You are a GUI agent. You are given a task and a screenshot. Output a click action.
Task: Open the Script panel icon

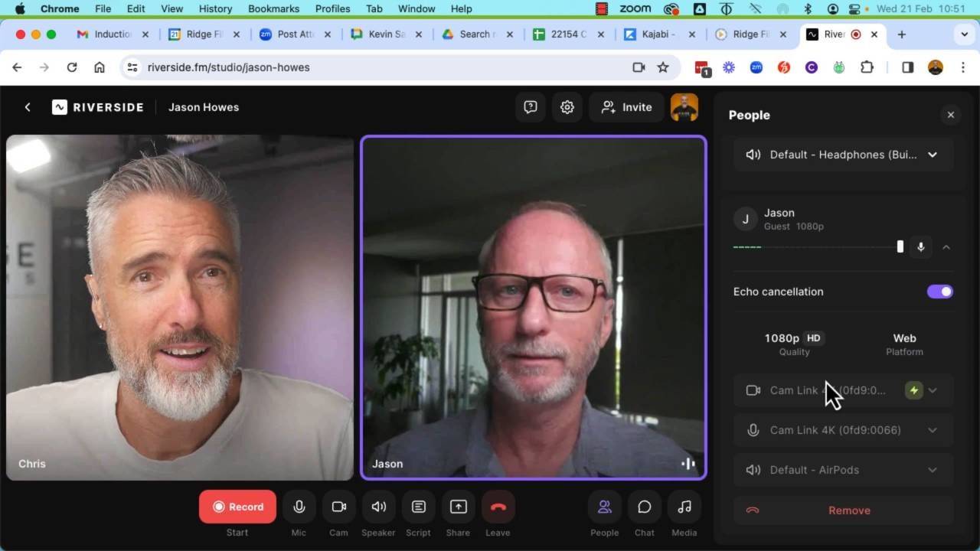tap(418, 506)
